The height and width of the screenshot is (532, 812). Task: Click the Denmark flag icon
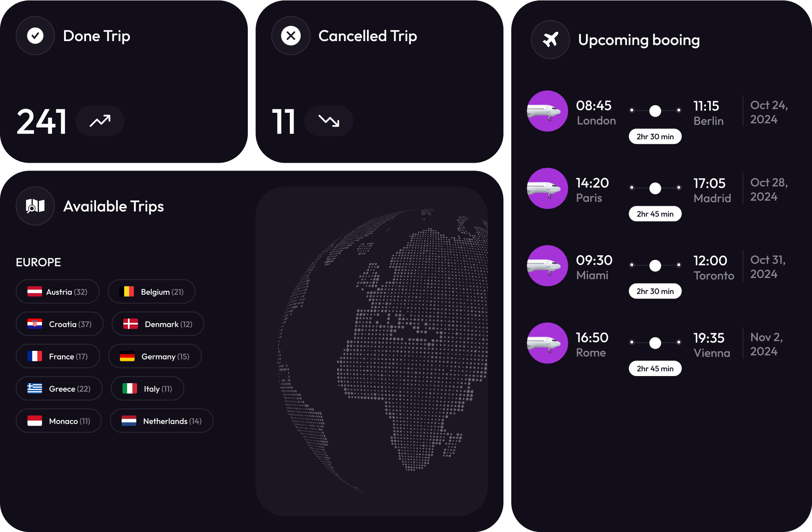tap(130, 324)
